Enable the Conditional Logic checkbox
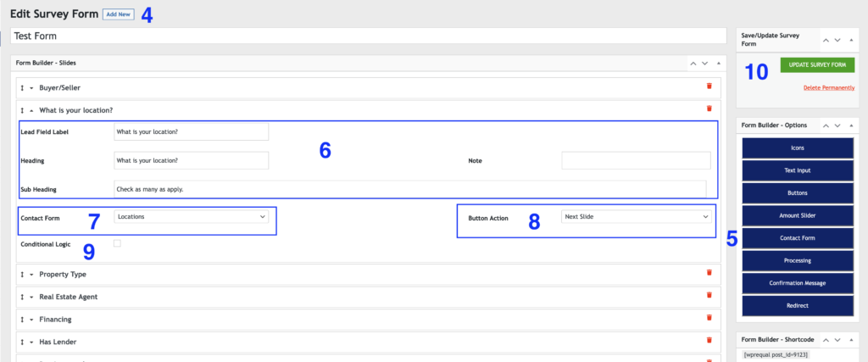The image size is (868, 362). tap(117, 243)
